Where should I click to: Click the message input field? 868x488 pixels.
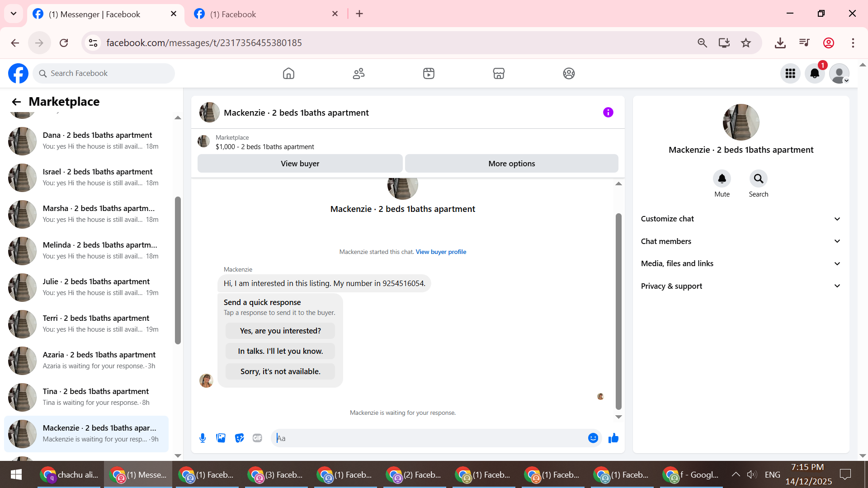point(429,438)
